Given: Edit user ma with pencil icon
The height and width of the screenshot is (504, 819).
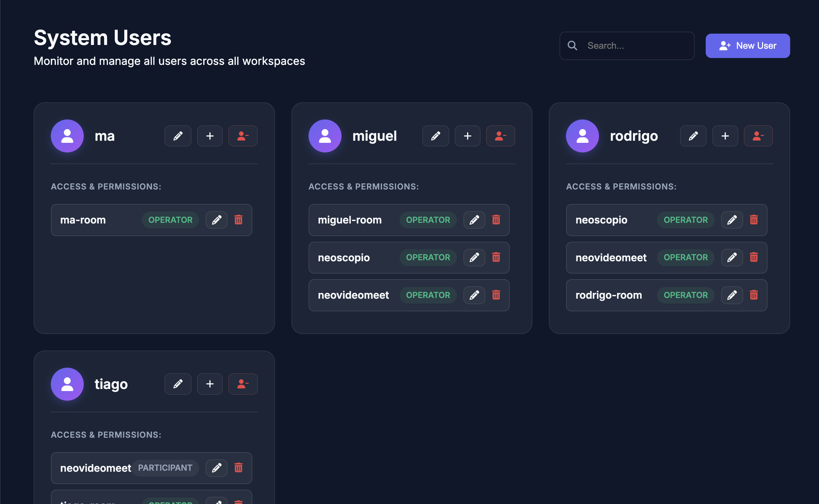Looking at the screenshot, I should (x=178, y=136).
